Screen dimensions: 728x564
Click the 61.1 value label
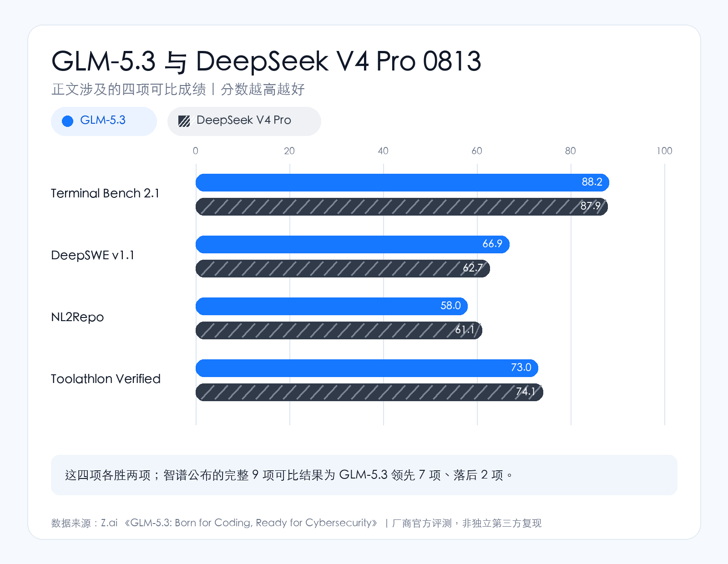465,330
